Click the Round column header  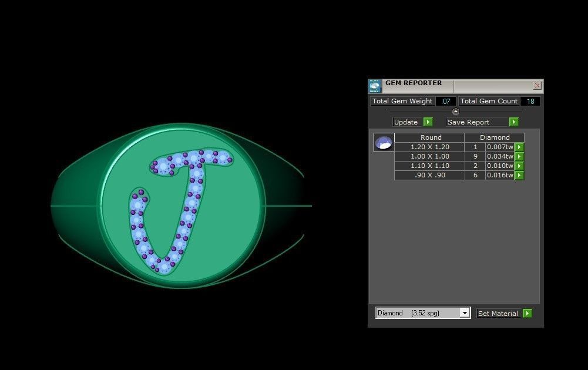coord(430,137)
